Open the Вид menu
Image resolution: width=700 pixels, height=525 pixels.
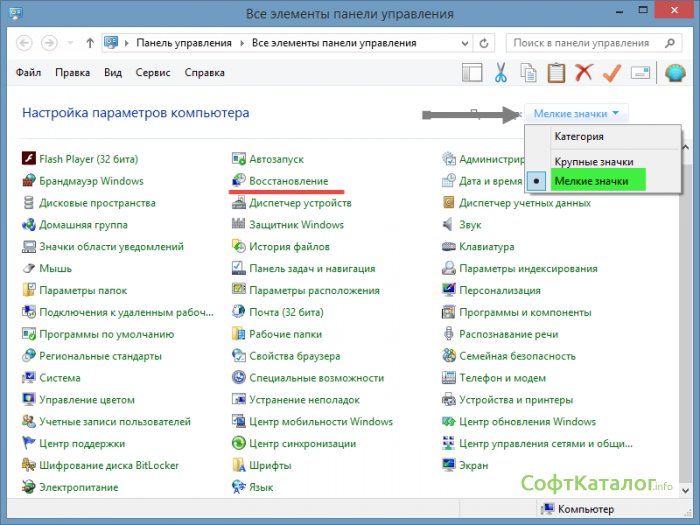(x=113, y=73)
